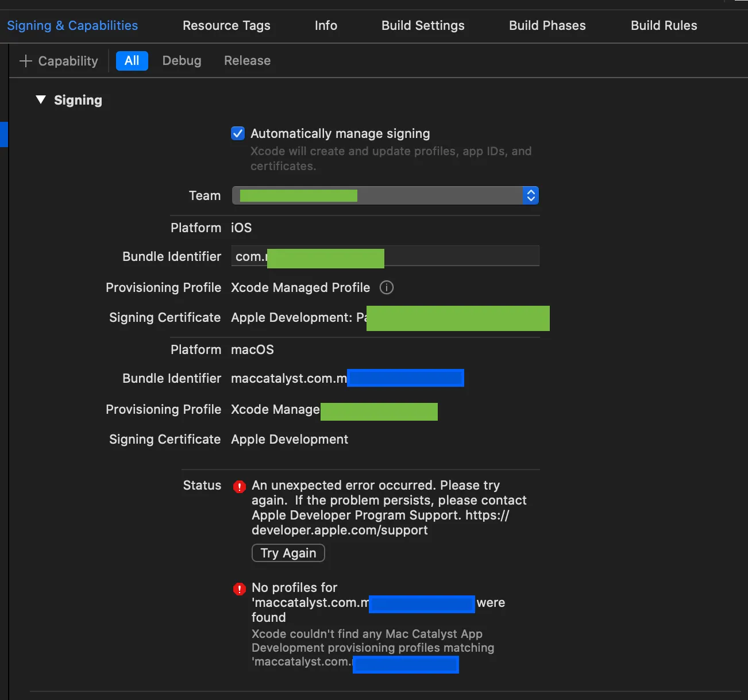Filter capabilities by Debug configuration
The width and height of the screenshot is (748, 700).
tap(182, 61)
